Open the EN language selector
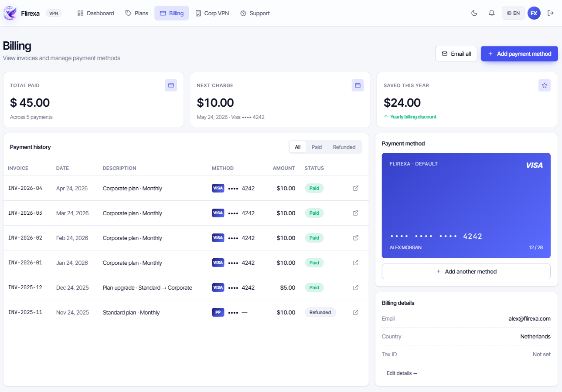 tap(513, 13)
